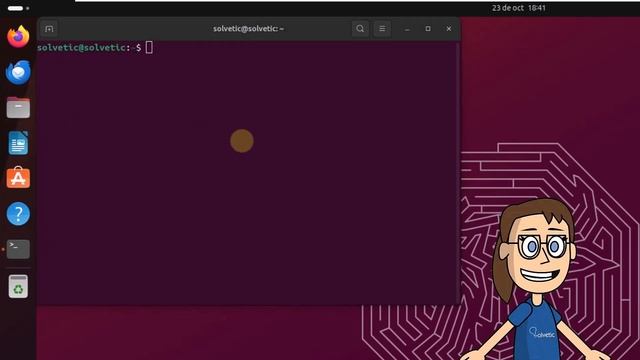Minimize the terminal window
The width and height of the screenshot is (640, 360).
tap(407, 29)
